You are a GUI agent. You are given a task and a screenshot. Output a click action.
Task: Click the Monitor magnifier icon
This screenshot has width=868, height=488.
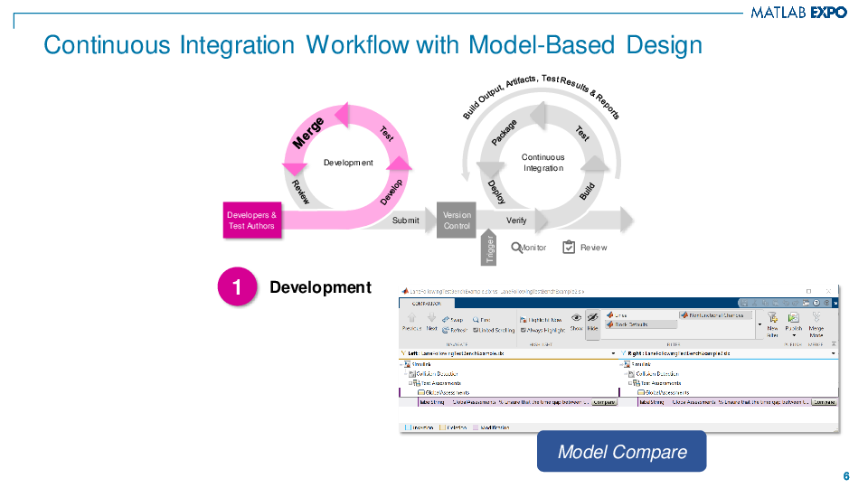pyautogui.click(x=516, y=248)
